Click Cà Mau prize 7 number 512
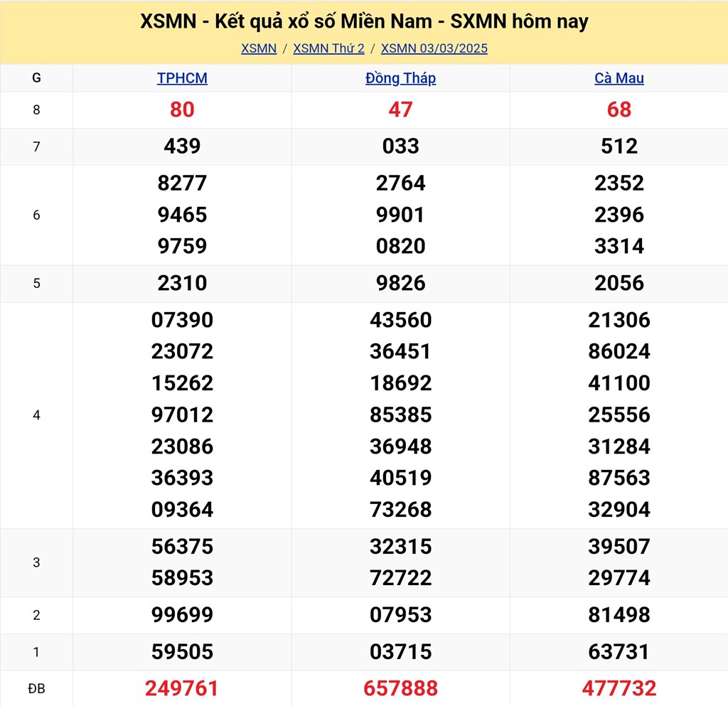The height and width of the screenshot is (706, 728). (x=619, y=146)
